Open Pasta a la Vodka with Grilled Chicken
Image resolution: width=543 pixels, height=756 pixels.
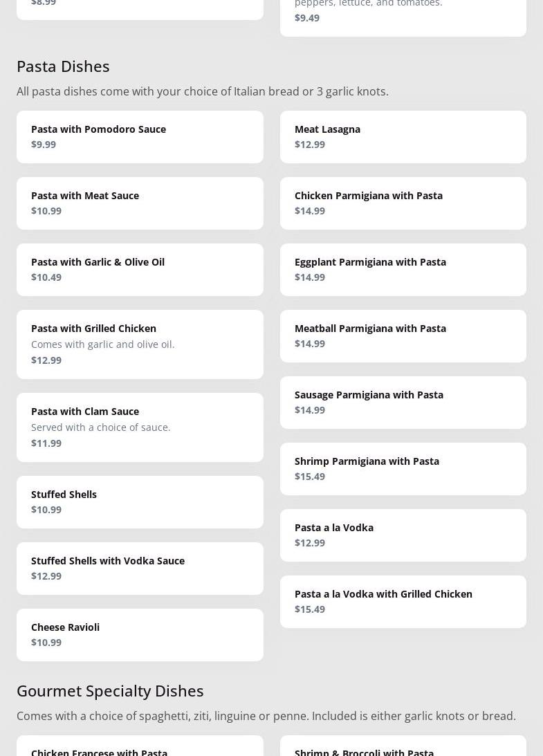[403, 602]
